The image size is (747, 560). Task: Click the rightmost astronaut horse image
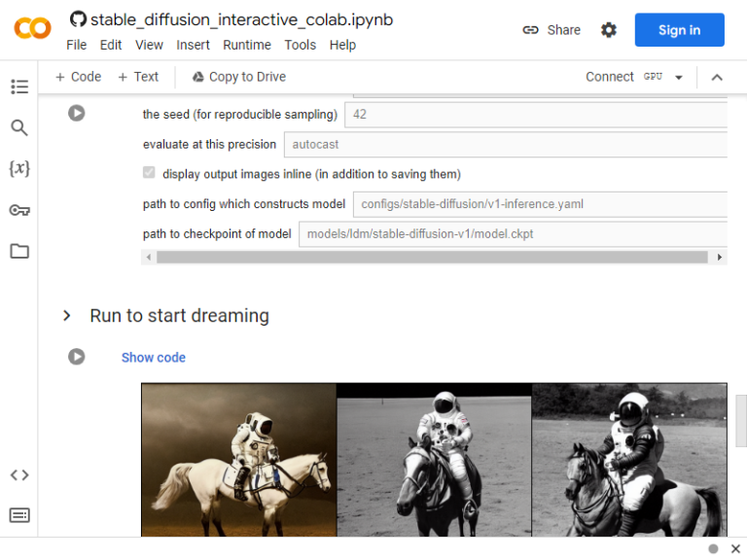pos(629,460)
